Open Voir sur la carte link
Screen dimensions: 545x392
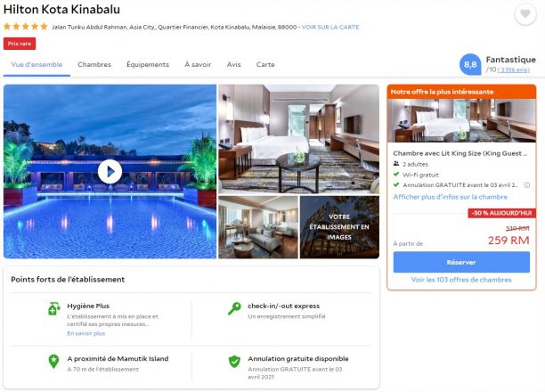point(330,27)
